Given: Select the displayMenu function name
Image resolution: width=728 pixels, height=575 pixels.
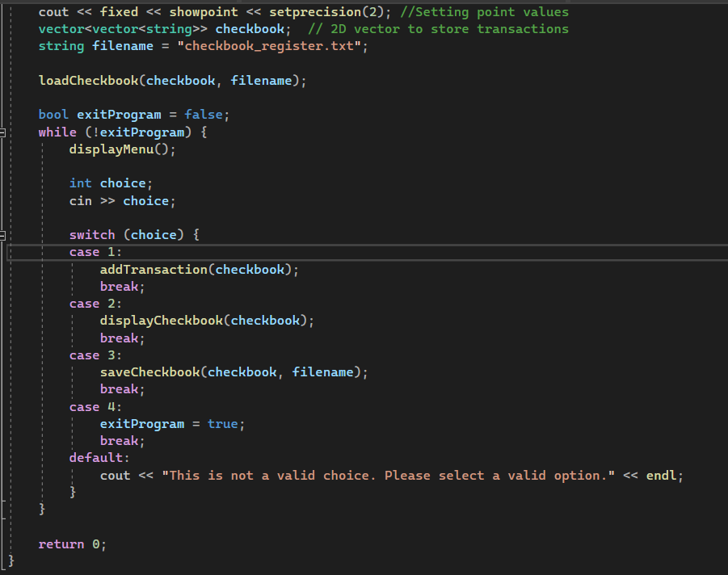Looking at the screenshot, I should pyautogui.click(x=107, y=149).
